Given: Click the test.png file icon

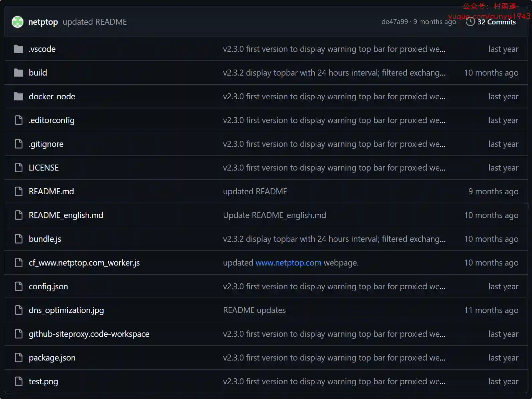Looking at the screenshot, I should 19,381.
